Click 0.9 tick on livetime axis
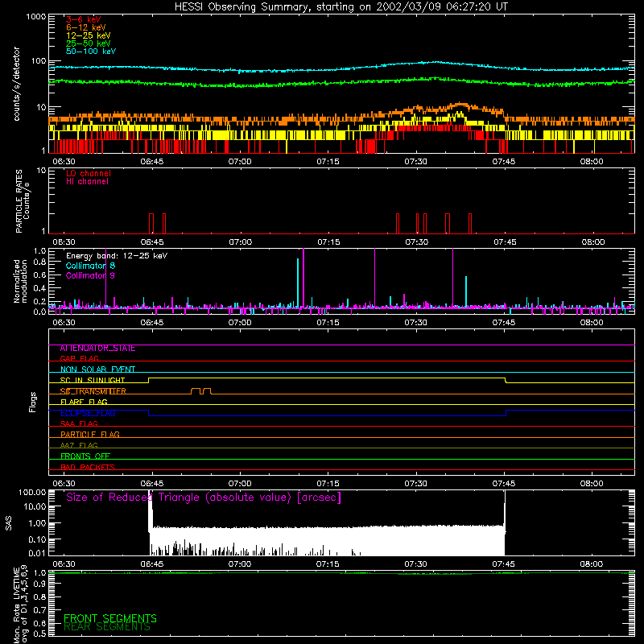Image resolution: width=644 pixels, height=644 pixels. pyautogui.click(x=39, y=584)
